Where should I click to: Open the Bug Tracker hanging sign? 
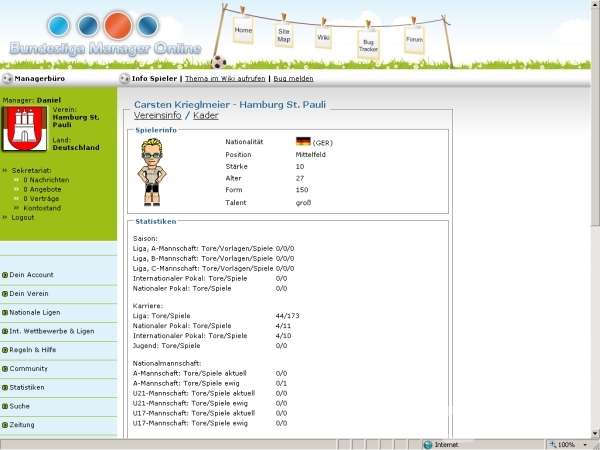pyautogui.click(x=368, y=44)
